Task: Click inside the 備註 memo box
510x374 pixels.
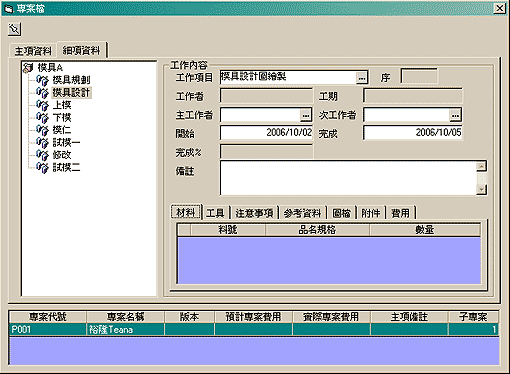Action: (349, 178)
